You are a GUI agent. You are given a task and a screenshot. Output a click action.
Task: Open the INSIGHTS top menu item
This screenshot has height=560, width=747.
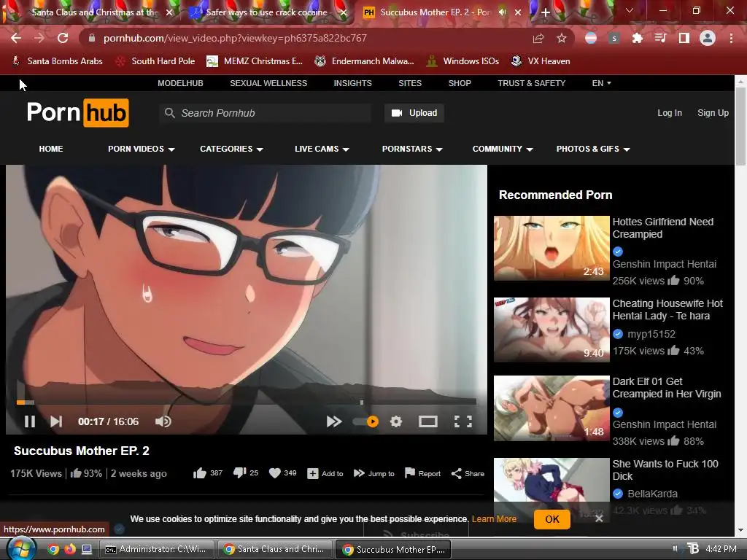pos(352,83)
